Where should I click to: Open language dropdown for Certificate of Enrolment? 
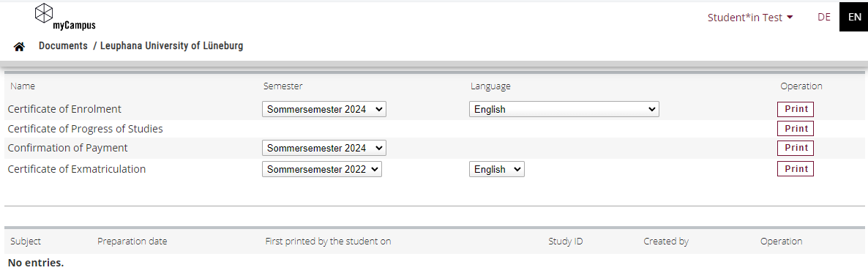[564, 109]
